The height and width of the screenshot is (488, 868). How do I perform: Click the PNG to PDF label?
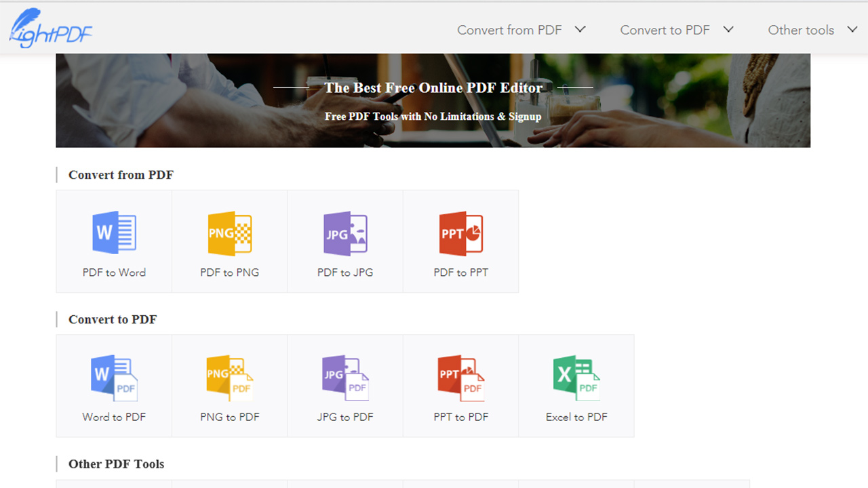230,417
